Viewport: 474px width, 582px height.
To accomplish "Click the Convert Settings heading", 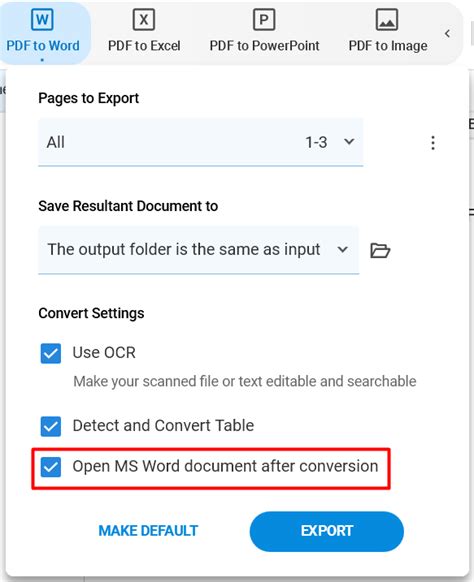I will [91, 313].
